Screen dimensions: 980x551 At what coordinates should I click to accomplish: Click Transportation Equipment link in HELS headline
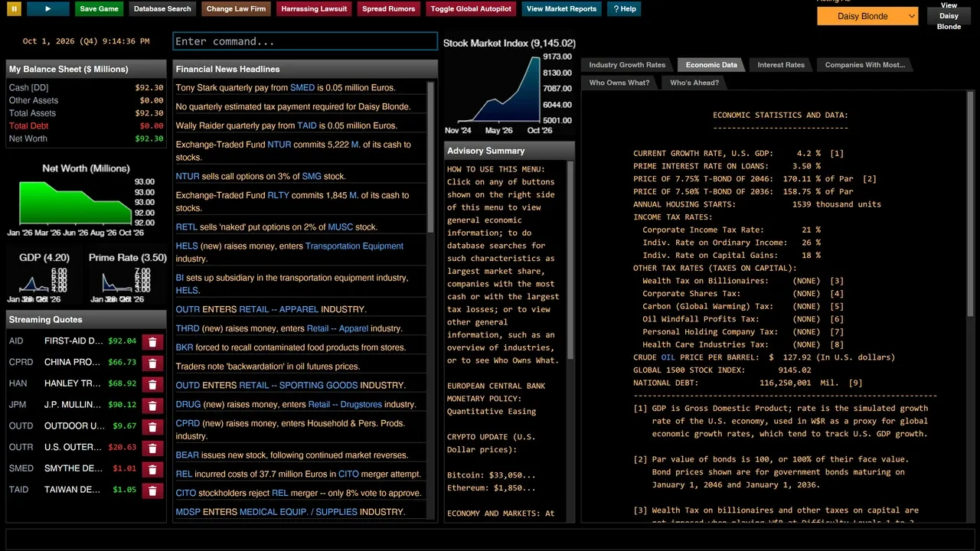(354, 246)
